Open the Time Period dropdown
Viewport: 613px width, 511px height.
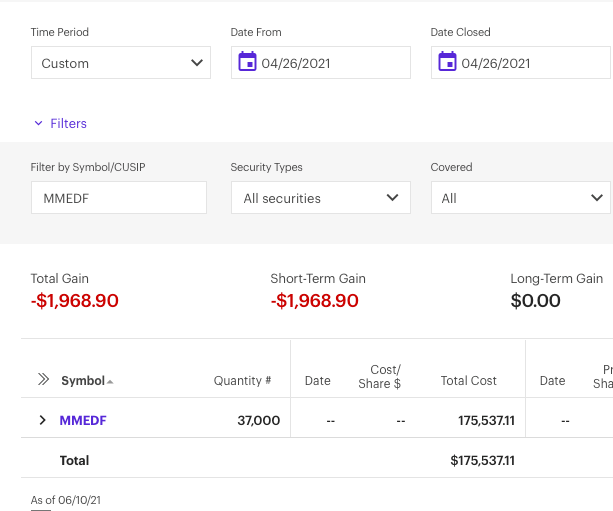120,63
